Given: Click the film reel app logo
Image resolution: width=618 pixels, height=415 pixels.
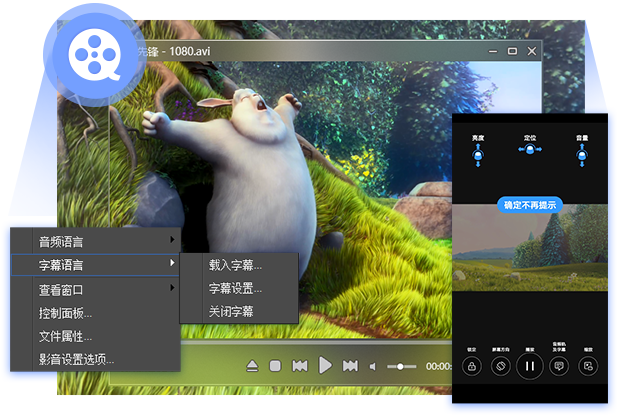Looking at the screenshot, I should (x=95, y=54).
